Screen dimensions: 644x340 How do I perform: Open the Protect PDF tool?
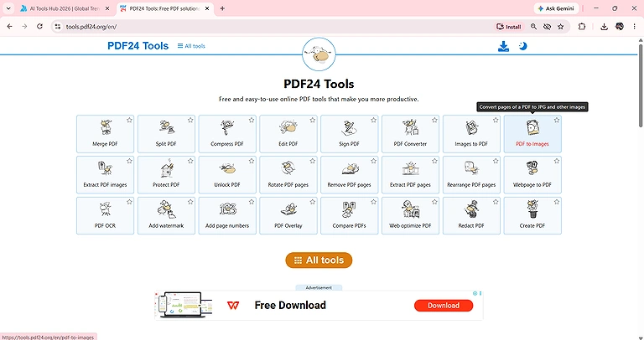166,175
